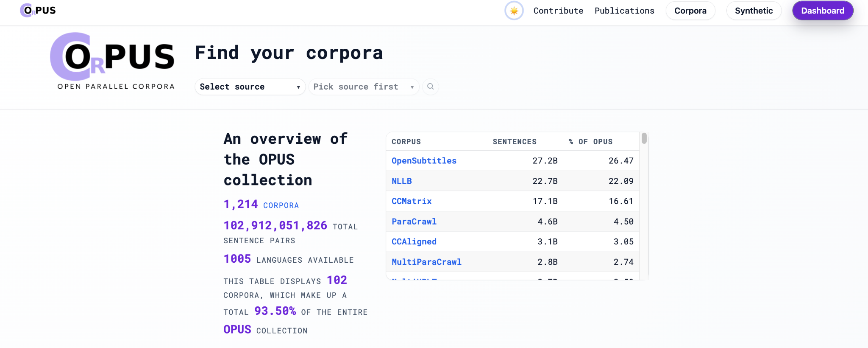Go to the Publications page

coord(624,11)
